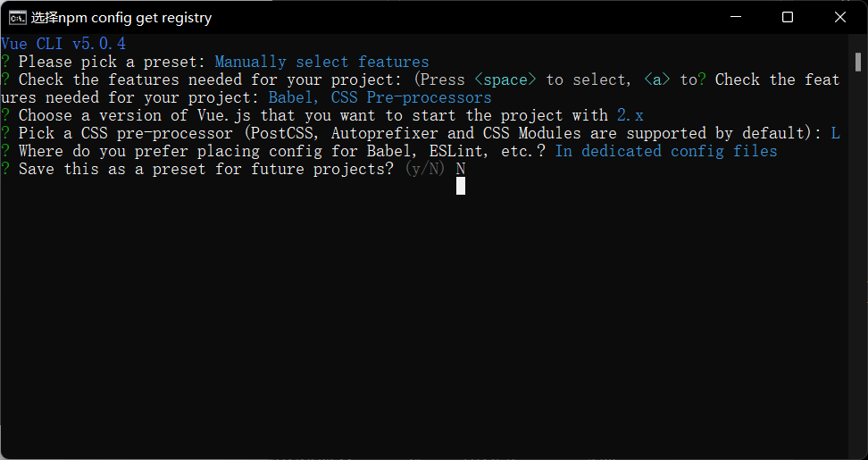Minimize the command prompt window
Viewport: 868px width, 460px height.
point(736,17)
